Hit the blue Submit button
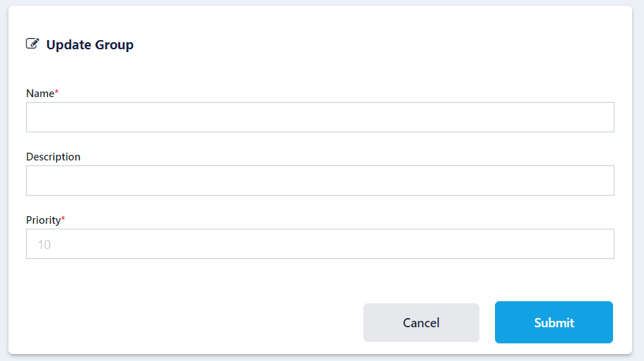This screenshot has width=644, height=361. pyautogui.click(x=553, y=322)
